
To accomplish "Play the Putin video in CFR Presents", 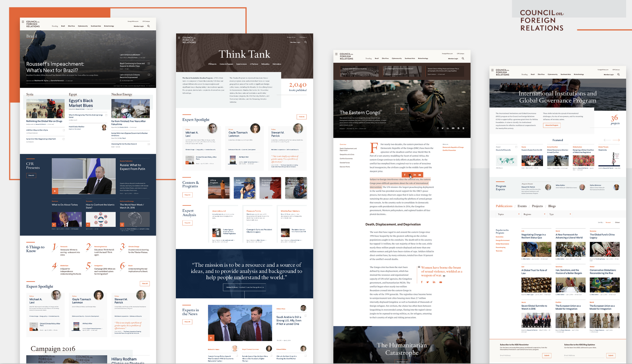I will [x=55, y=191].
